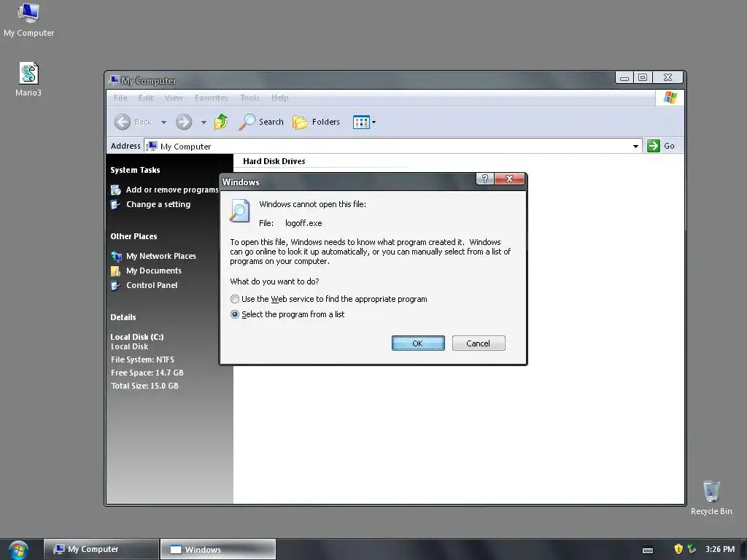Click the Details header
Image resolution: width=747 pixels, height=560 pixels.
click(x=123, y=317)
